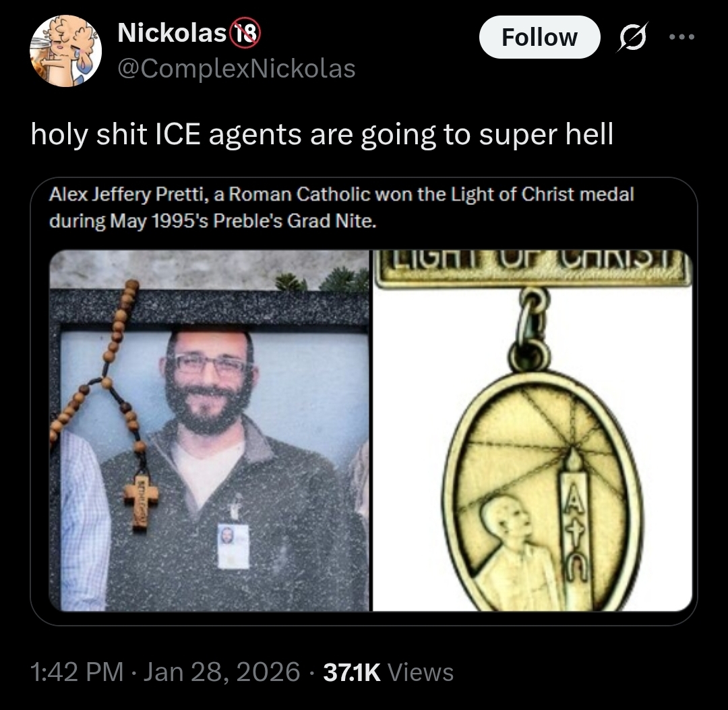This screenshot has height=710, width=728.
Task: Open the caption mentioning Light of Christ medal
Action: click(341, 207)
